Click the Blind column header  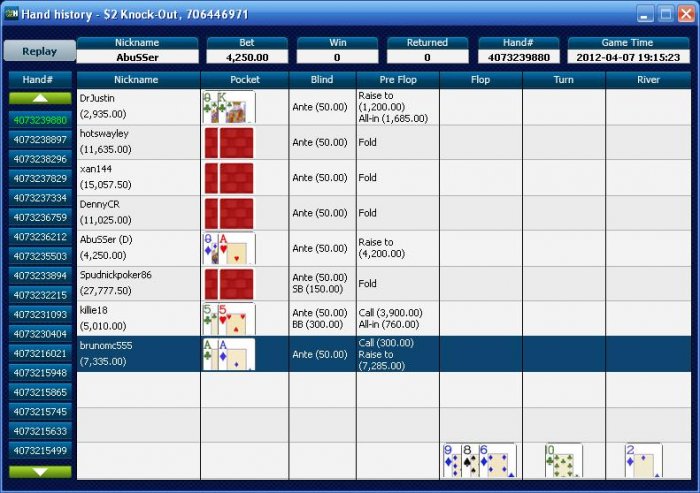322,80
